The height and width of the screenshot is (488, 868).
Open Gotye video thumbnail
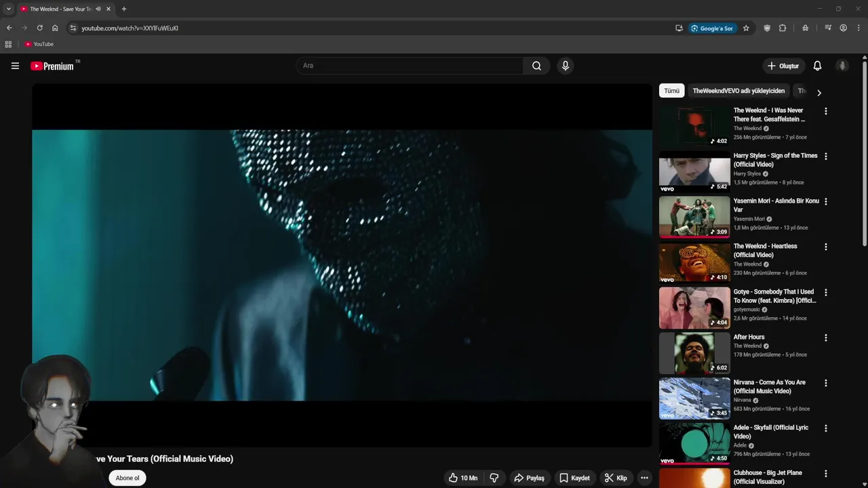pyautogui.click(x=694, y=307)
